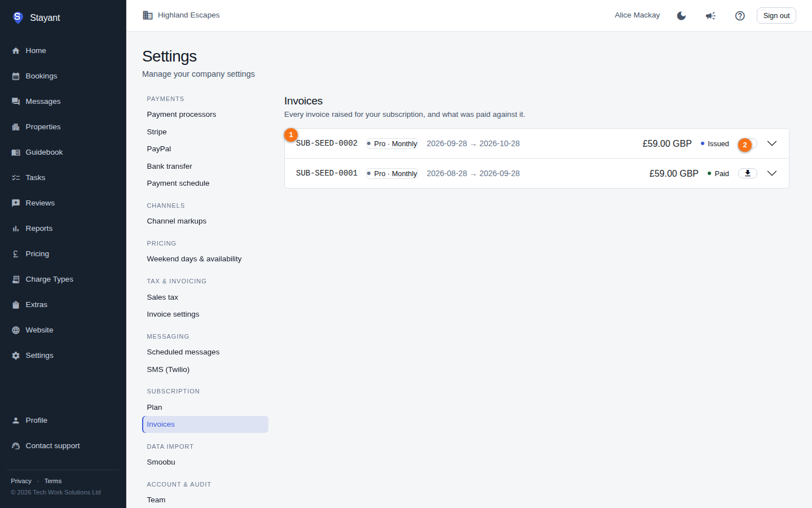Open Profile via its person icon
Viewport: 812px width, 508px height.
(16, 421)
